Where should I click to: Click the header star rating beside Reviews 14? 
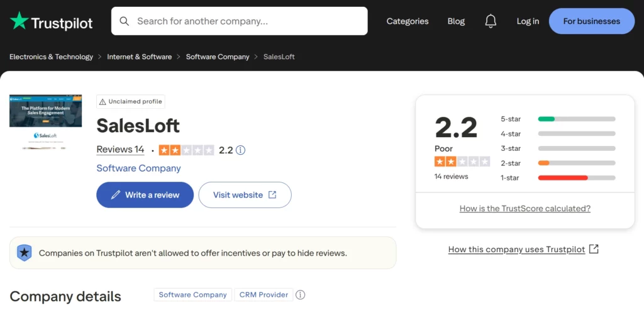point(186,150)
